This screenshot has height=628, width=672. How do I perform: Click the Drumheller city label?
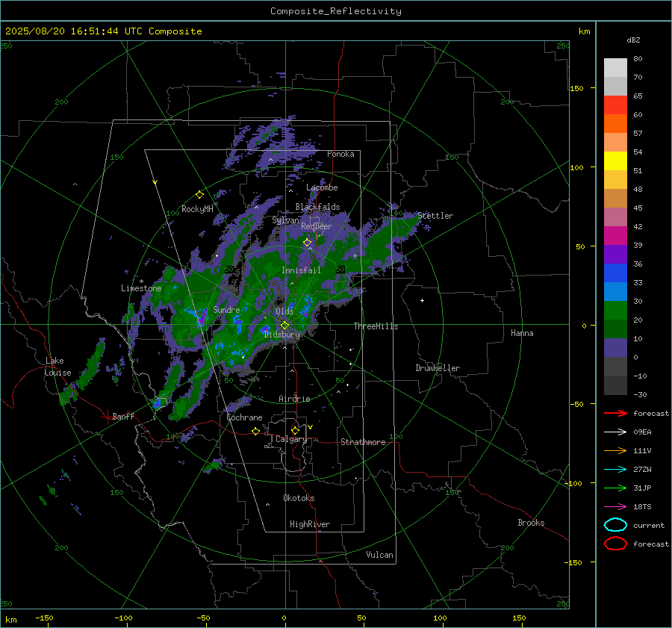tap(438, 368)
